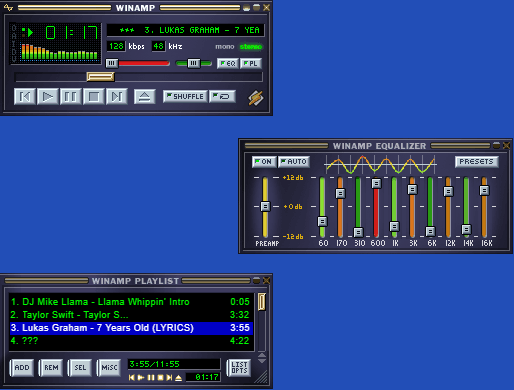Click playlist mini next track icon
This screenshot has height=390, width=514.
[x=169, y=378]
